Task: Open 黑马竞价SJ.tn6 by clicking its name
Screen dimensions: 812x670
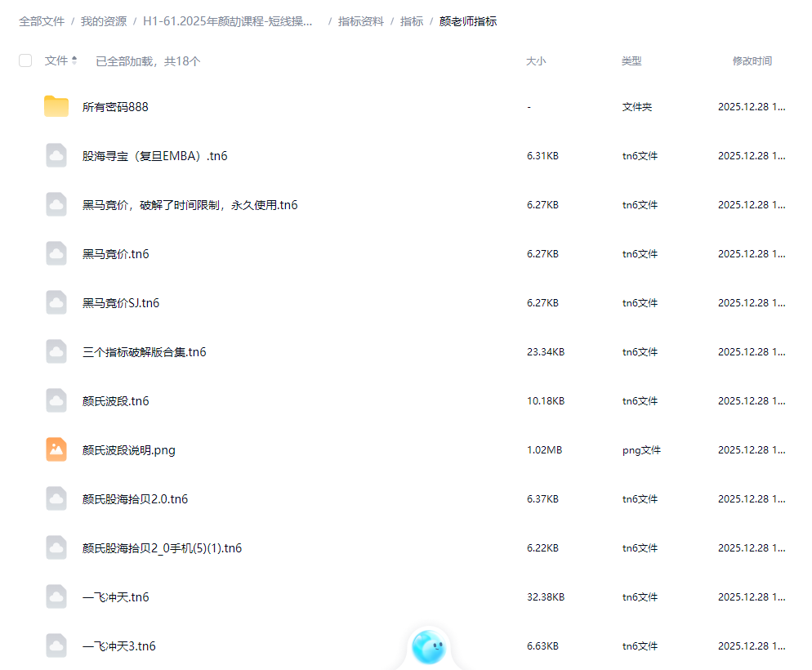Action: tap(119, 302)
